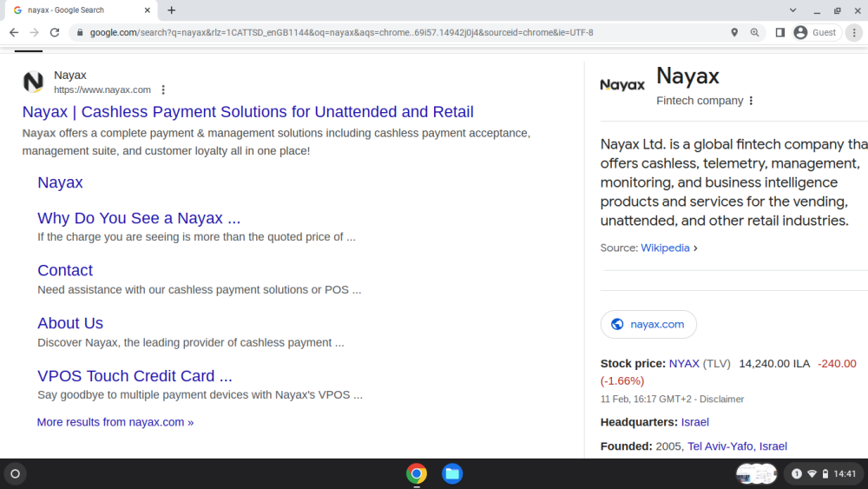
Task: Open the Contact sitelink
Action: [65, 270]
